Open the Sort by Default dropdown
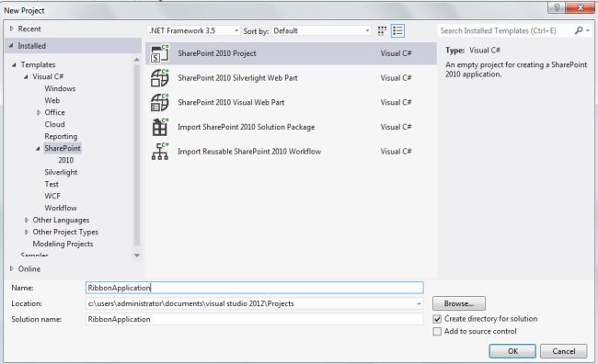The width and height of the screenshot is (598, 364). [x=321, y=31]
